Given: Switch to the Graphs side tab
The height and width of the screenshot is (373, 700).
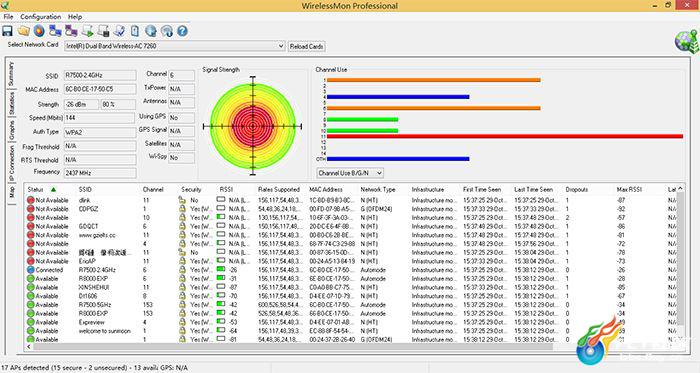Looking at the screenshot, I should (11, 130).
